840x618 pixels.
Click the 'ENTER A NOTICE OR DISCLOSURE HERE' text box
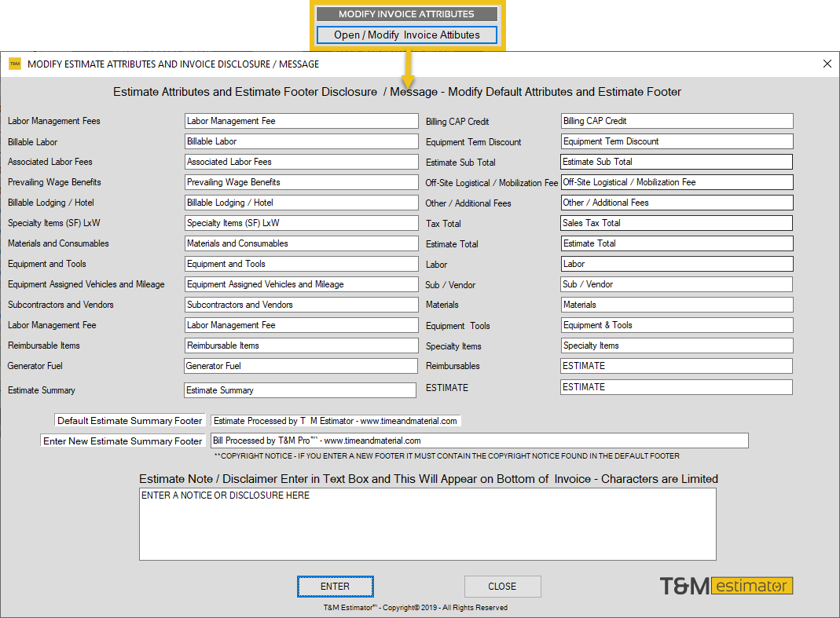point(427,525)
